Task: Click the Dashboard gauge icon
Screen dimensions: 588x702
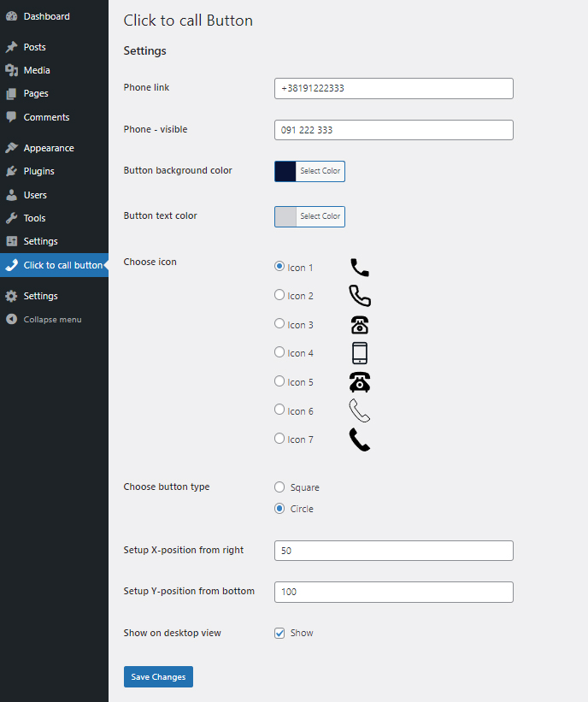Action: tap(12, 16)
